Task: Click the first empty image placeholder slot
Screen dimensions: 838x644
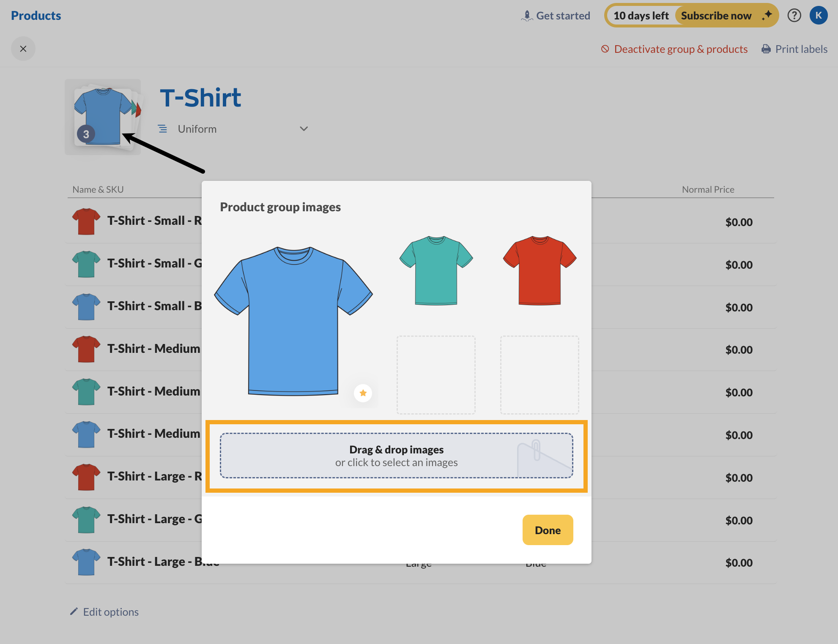Action: click(x=435, y=375)
